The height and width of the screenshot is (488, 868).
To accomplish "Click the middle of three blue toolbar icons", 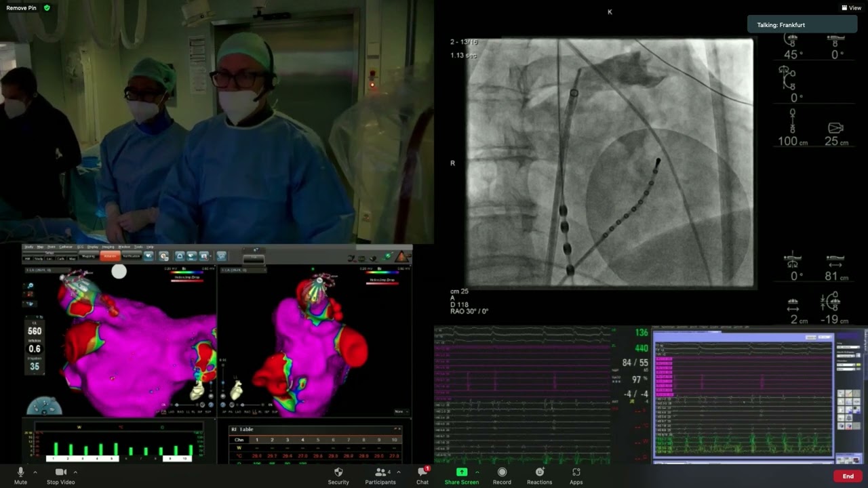I will pyautogui.click(x=191, y=256).
